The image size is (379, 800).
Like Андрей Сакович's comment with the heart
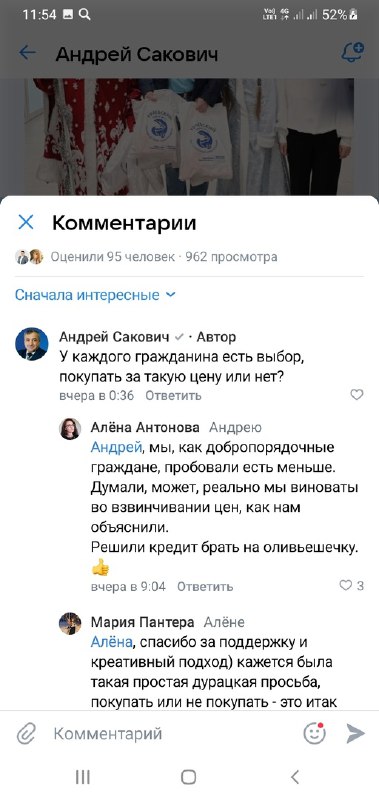[357, 394]
